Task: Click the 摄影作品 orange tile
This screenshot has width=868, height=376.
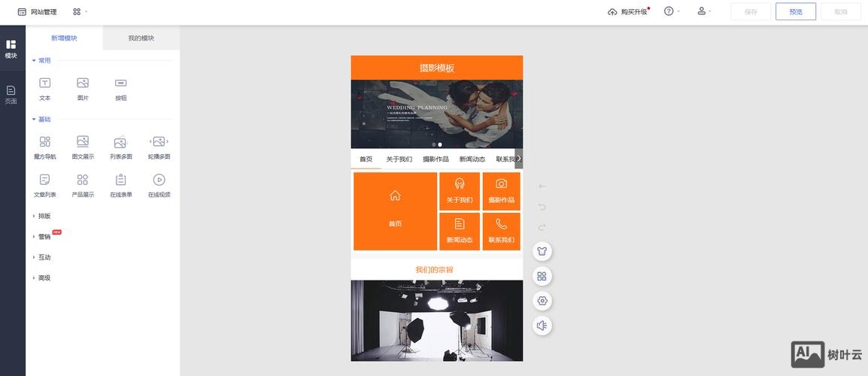Action: [x=501, y=191]
